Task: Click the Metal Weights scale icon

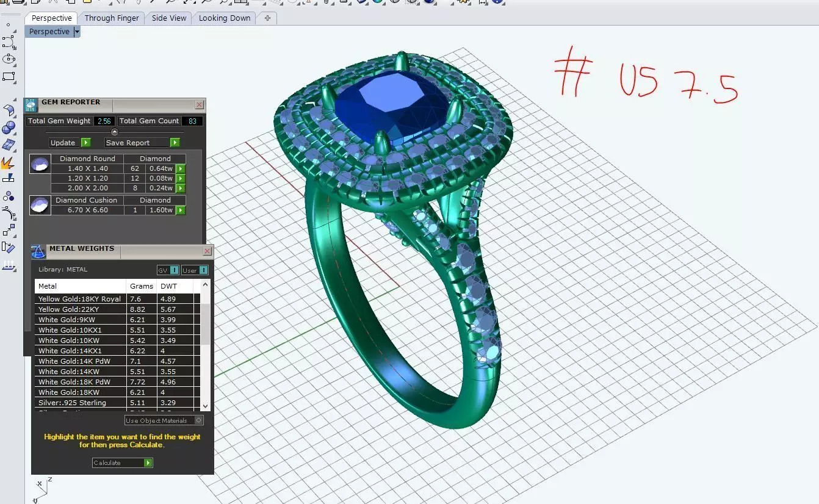Action: 38,251
